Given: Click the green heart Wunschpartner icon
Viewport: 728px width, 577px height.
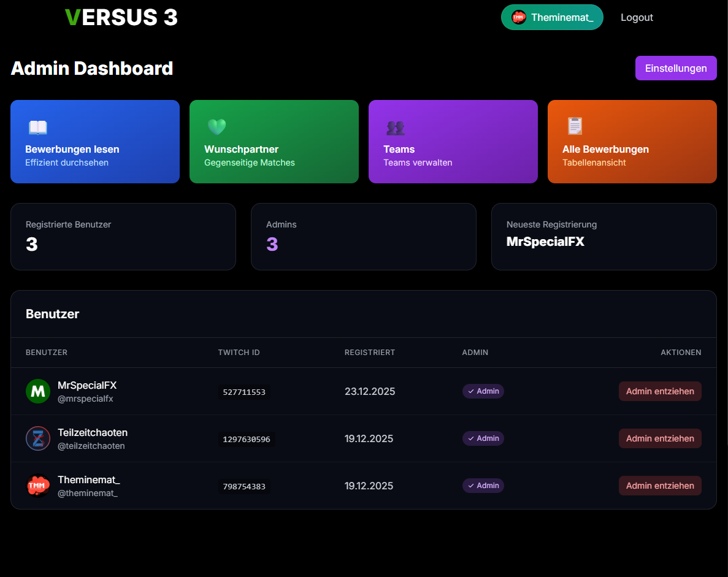Looking at the screenshot, I should (216, 127).
